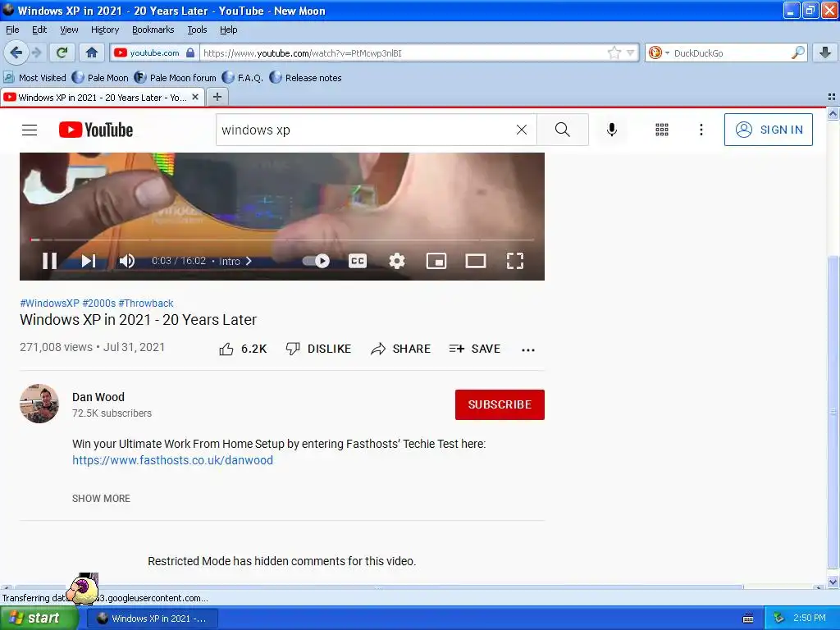Open the F.A.Q. bookmark

click(x=243, y=78)
